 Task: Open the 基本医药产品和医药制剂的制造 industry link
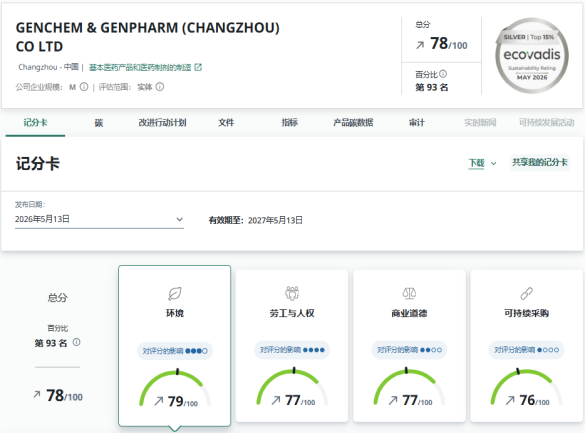click(140, 67)
